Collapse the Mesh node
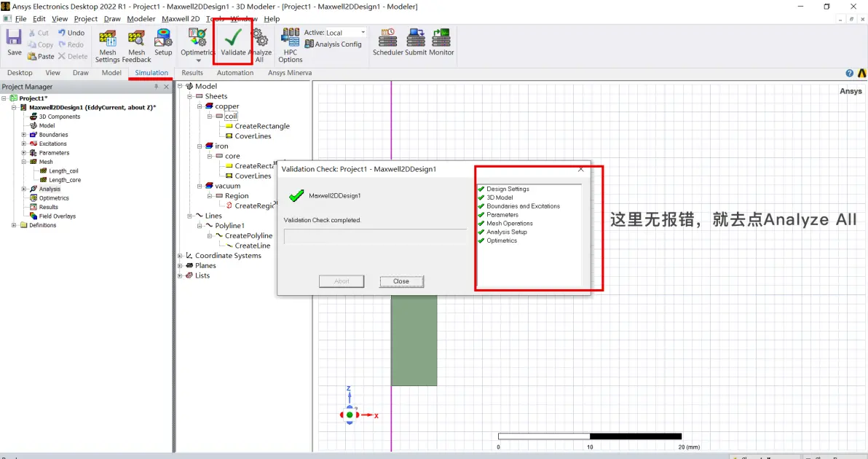Screen dimensions: 868x459 [24, 162]
